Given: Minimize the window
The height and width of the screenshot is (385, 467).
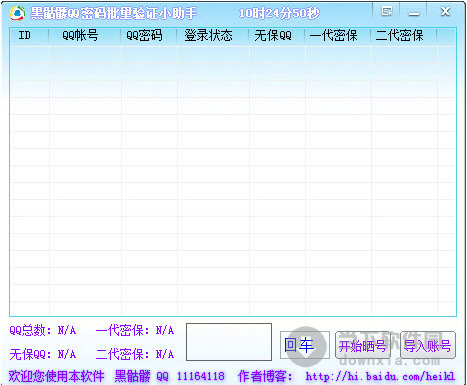Looking at the screenshot, I should [414, 13].
